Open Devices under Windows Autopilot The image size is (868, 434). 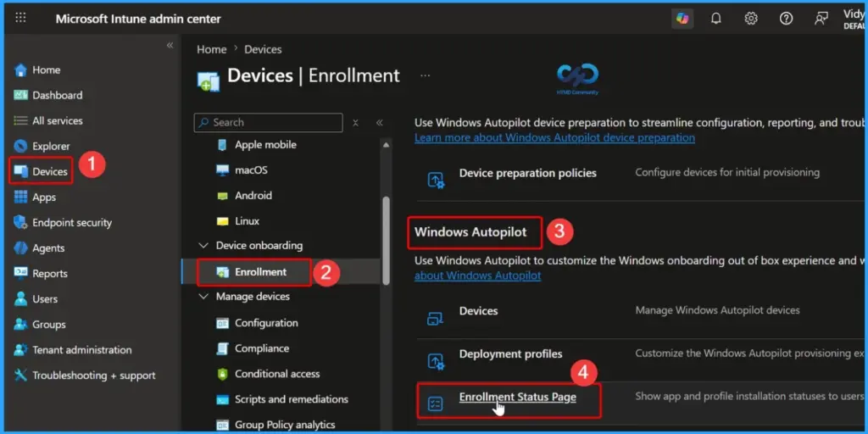pos(478,311)
